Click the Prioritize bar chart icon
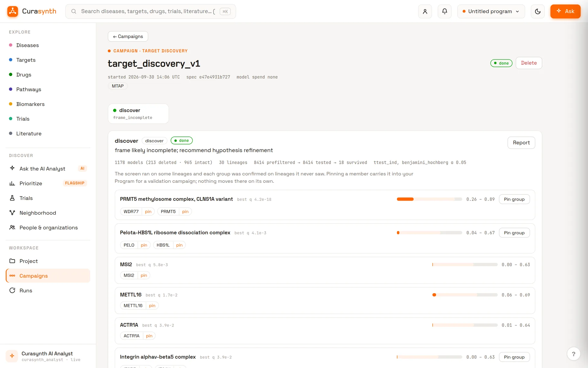The width and height of the screenshot is (588, 368). click(x=12, y=183)
